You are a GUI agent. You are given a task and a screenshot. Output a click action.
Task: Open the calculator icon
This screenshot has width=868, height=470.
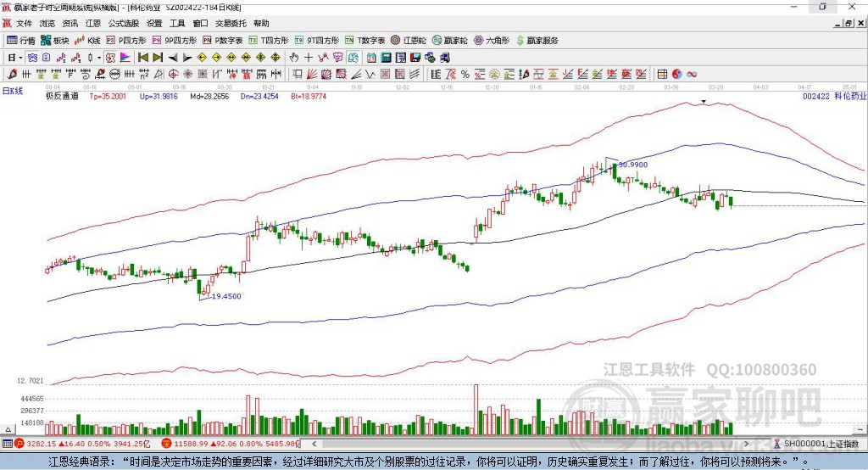[x=386, y=58]
